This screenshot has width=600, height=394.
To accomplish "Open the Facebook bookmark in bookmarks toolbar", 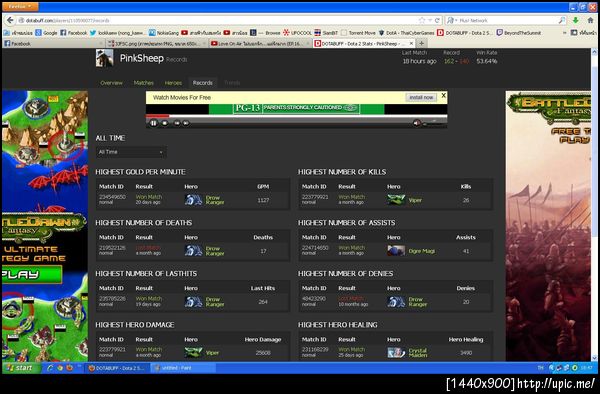I will (73, 33).
